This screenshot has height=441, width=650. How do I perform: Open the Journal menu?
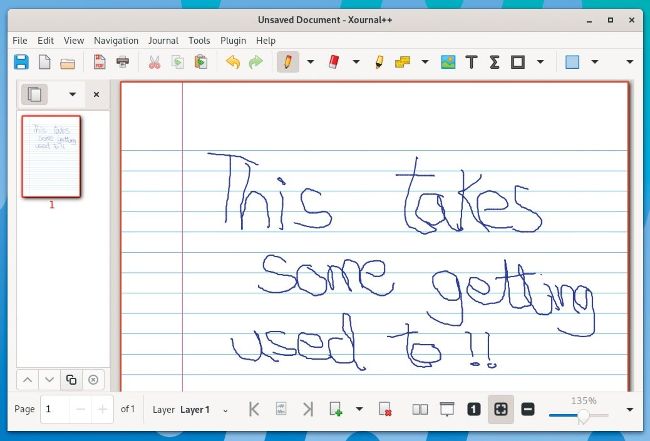[163, 41]
